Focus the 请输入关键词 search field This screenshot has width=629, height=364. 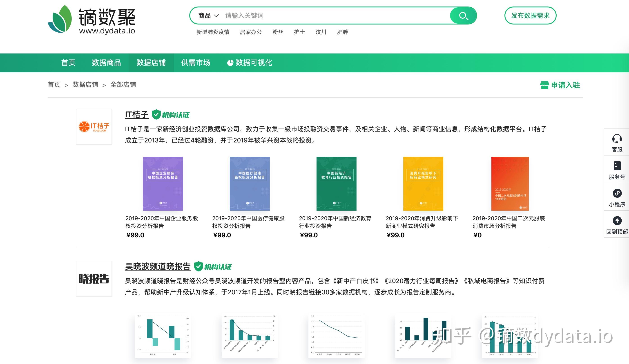(x=336, y=16)
